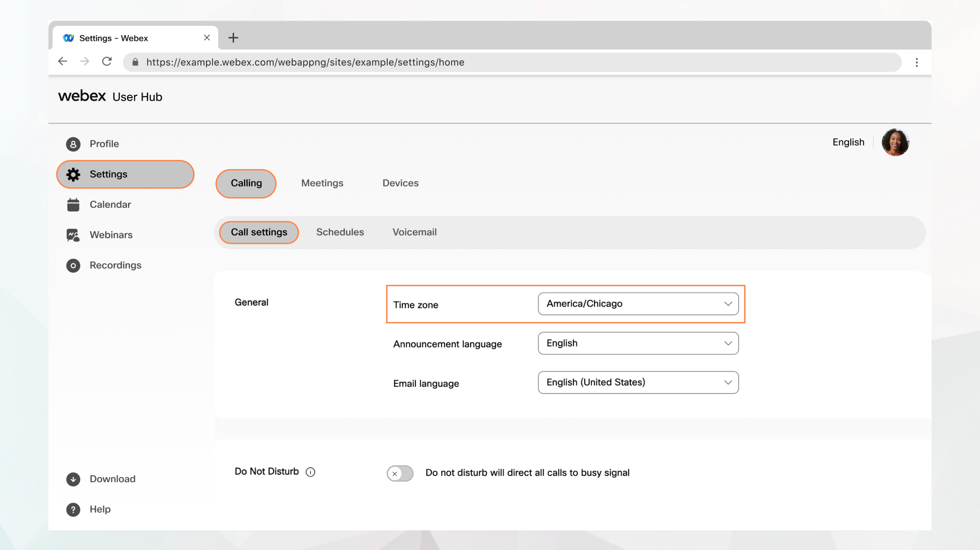Switch to the Meetings tab

click(322, 183)
